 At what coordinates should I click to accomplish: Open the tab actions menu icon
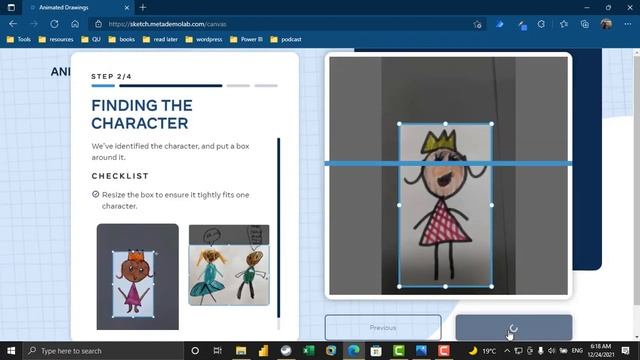(x=11, y=7)
